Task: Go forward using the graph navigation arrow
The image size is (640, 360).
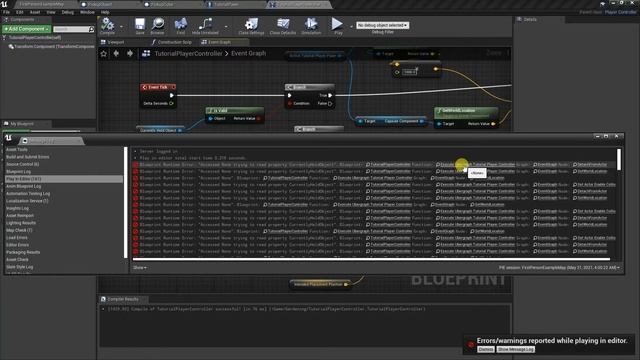Action: tap(130, 53)
